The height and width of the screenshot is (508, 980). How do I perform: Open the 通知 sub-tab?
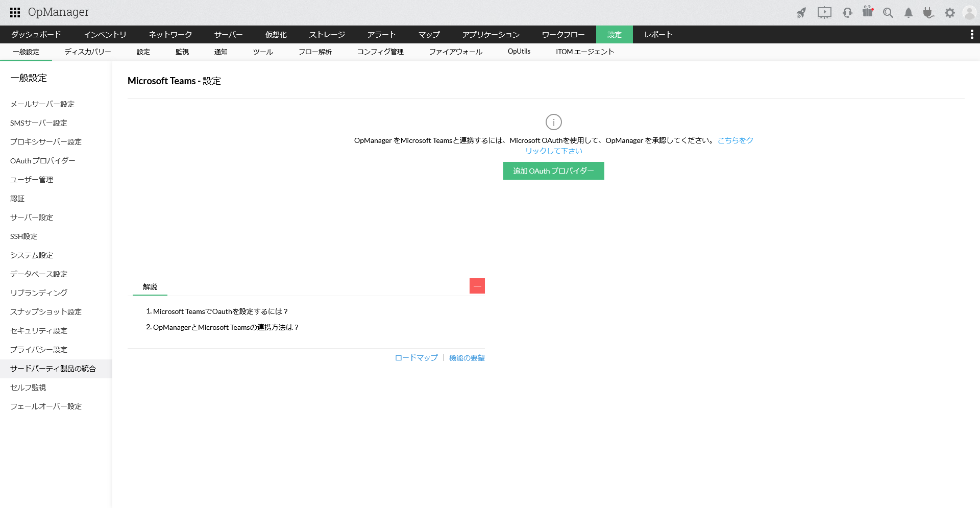[221, 52]
